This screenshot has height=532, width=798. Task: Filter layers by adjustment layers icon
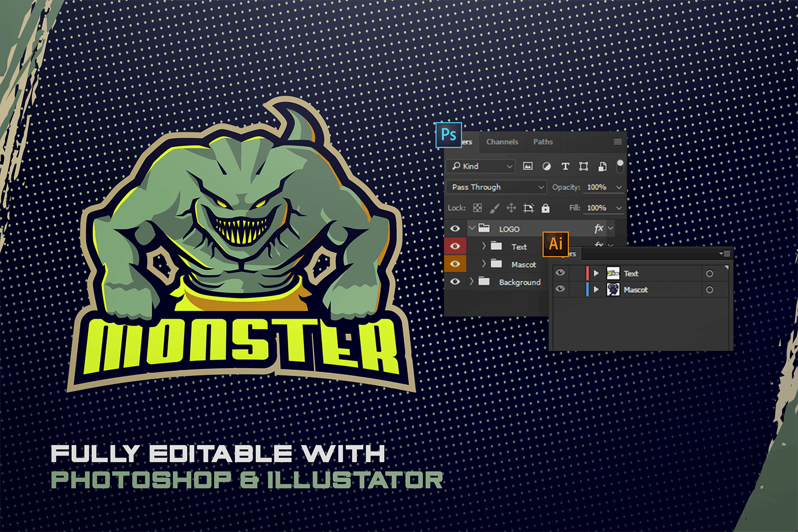click(x=546, y=166)
